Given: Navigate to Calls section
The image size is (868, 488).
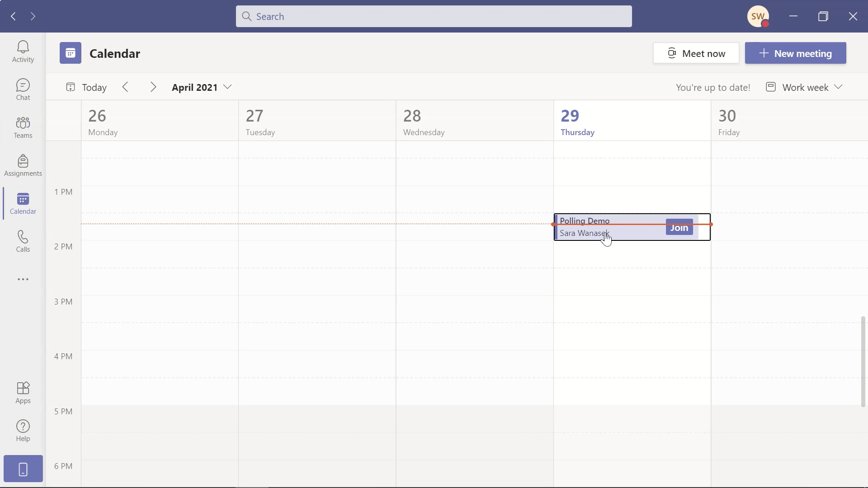Looking at the screenshot, I should 23,241.
